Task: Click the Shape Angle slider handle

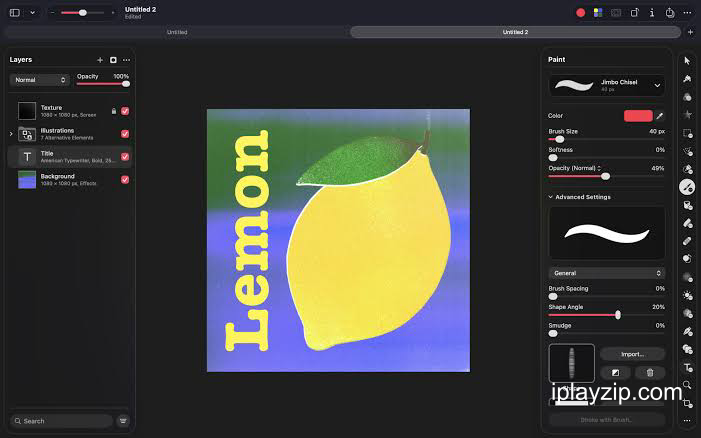Action: 618,315
